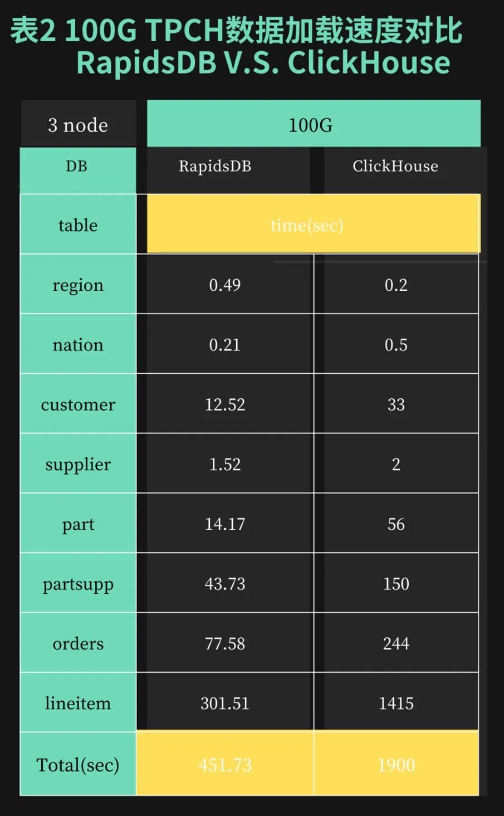
Task: Click the yellow RapidsDB total 451.73
Action: (x=225, y=765)
